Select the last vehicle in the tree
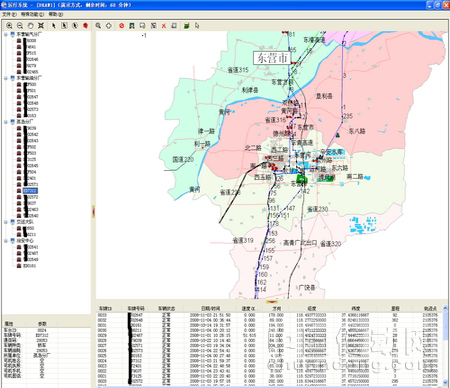The width and height of the screenshot is (450, 388). click(29, 266)
